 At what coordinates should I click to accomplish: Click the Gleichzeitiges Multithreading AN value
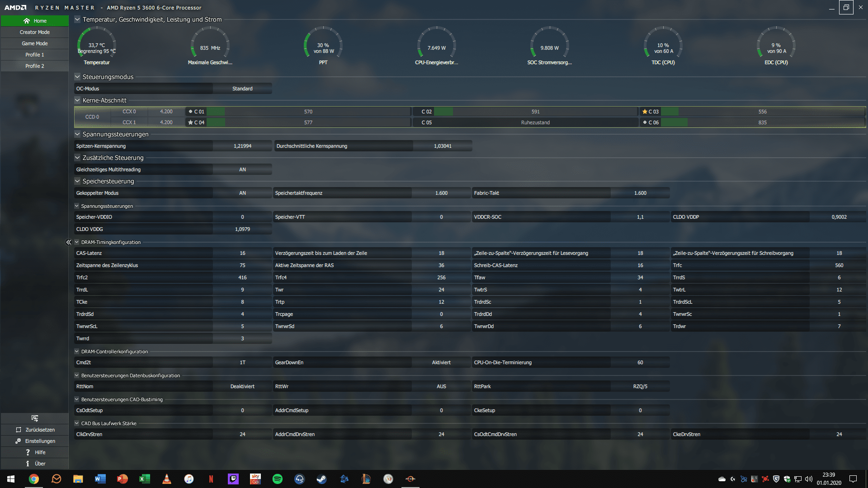point(242,169)
